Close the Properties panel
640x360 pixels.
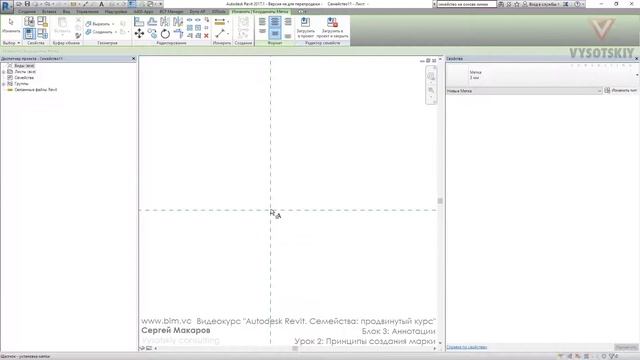(x=636, y=59)
